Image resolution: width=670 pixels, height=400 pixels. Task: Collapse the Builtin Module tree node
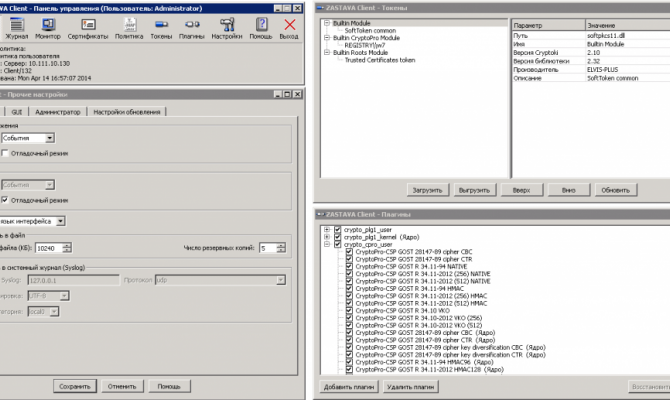(x=327, y=23)
